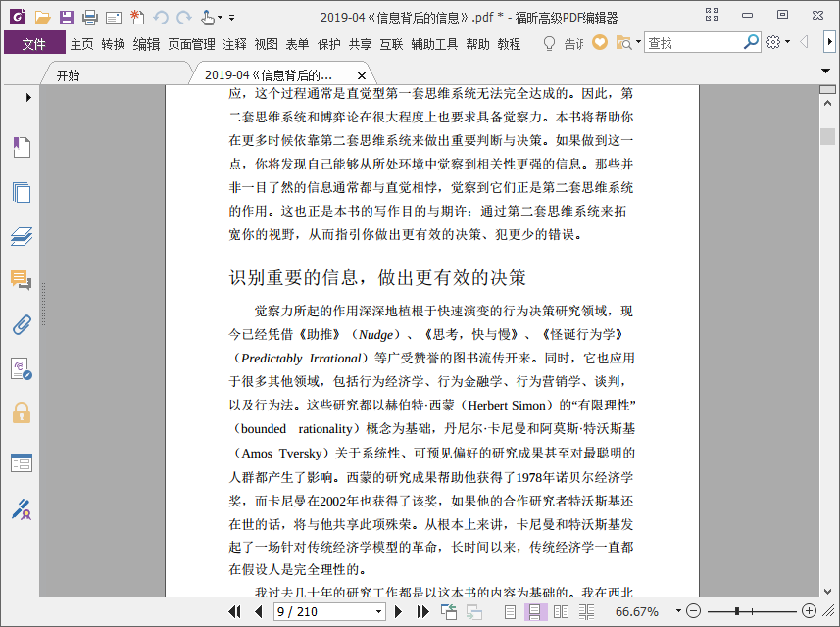Click into the 查找 search field

coord(694,43)
